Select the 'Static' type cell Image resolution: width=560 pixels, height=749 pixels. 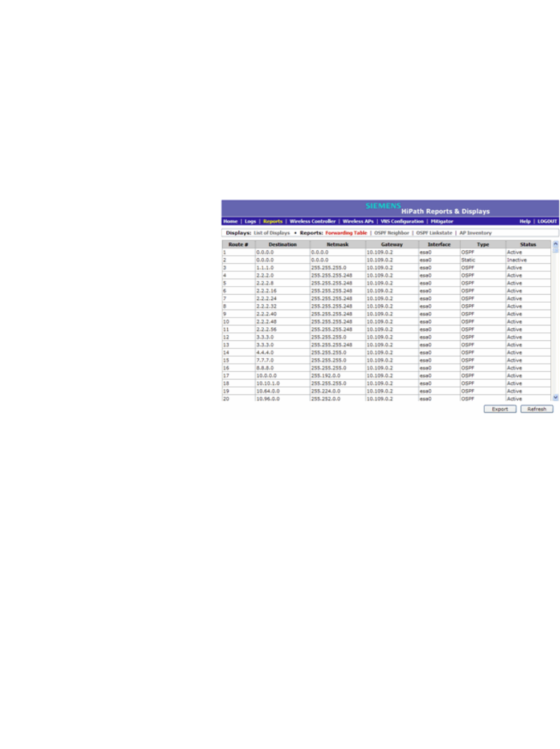pos(483,260)
